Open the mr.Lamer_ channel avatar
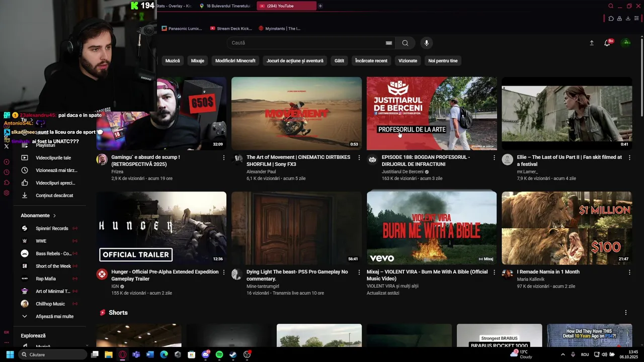 pyautogui.click(x=507, y=160)
